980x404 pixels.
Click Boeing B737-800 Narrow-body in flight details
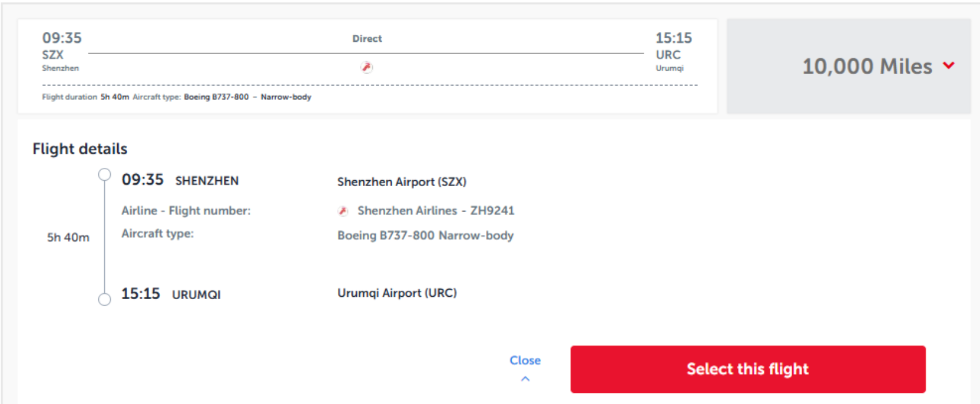(425, 236)
